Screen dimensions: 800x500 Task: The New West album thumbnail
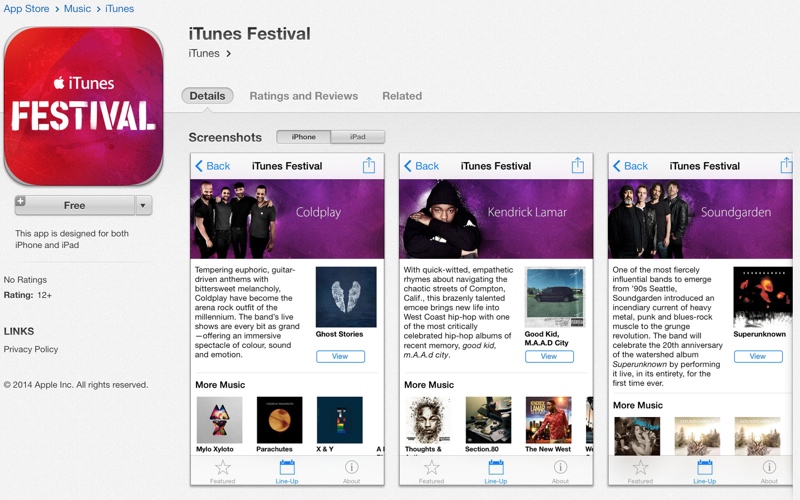coord(548,420)
